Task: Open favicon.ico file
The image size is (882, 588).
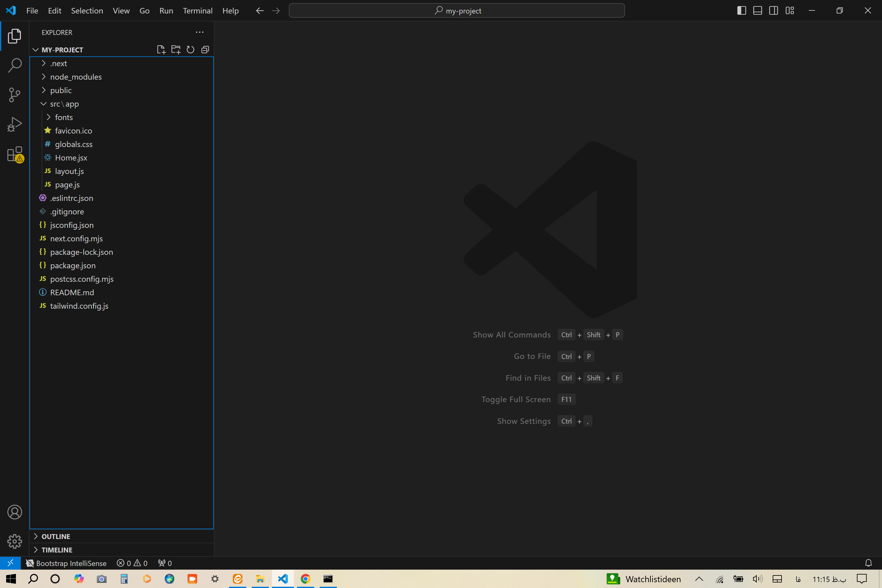Action: click(122, 131)
